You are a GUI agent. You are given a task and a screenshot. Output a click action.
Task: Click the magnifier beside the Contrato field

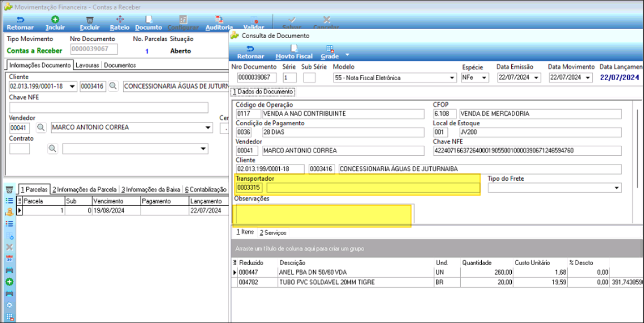pyautogui.click(x=52, y=149)
